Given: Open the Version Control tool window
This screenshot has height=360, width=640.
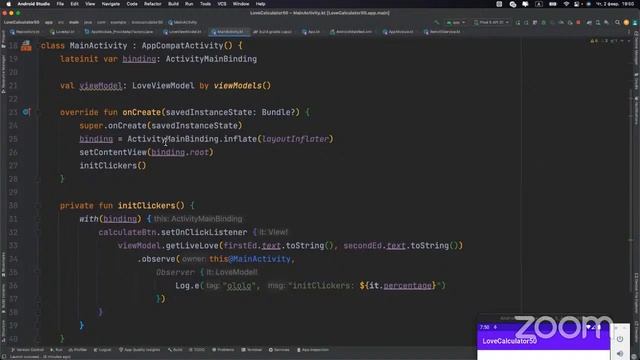Looking at the screenshot, I should [x=27, y=350].
